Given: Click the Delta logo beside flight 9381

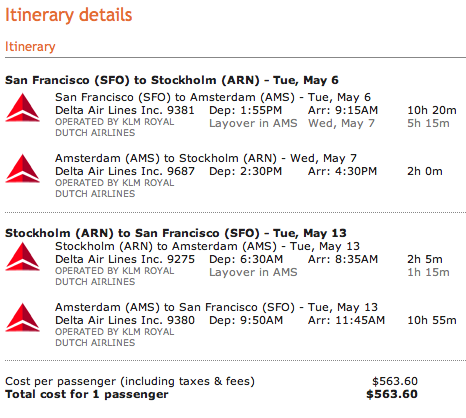Looking at the screenshot, I should click(23, 108).
